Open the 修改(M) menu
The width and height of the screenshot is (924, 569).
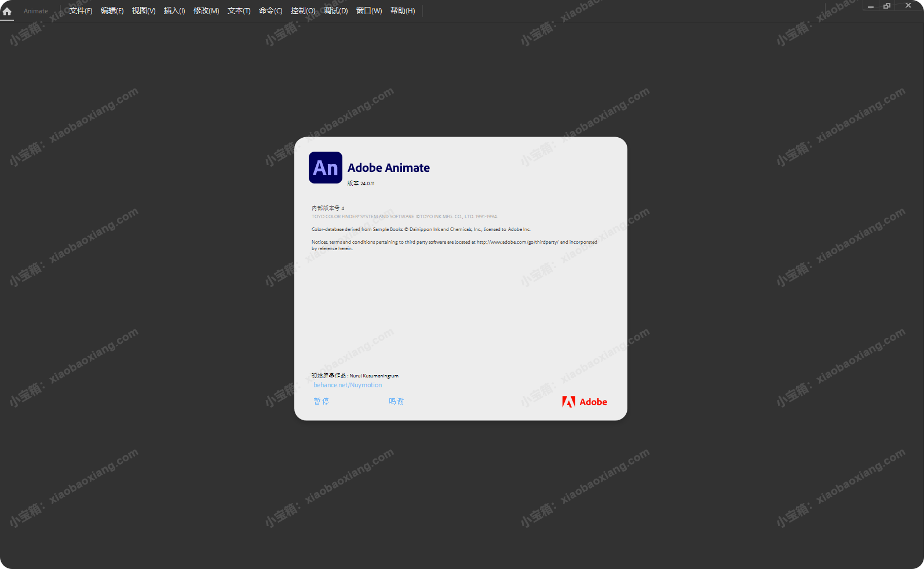(206, 11)
